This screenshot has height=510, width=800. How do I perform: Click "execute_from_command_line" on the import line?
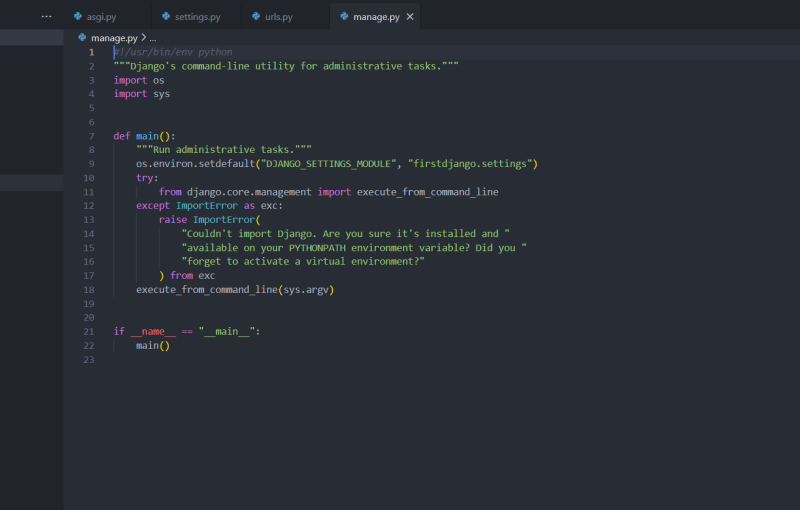pos(428,192)
